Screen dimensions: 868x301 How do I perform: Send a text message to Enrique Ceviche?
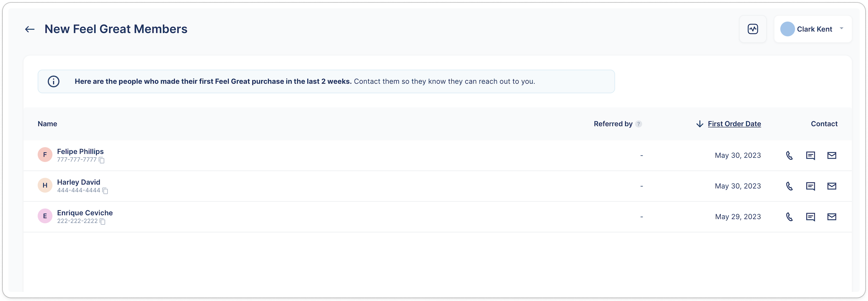(x=810, y=217)
